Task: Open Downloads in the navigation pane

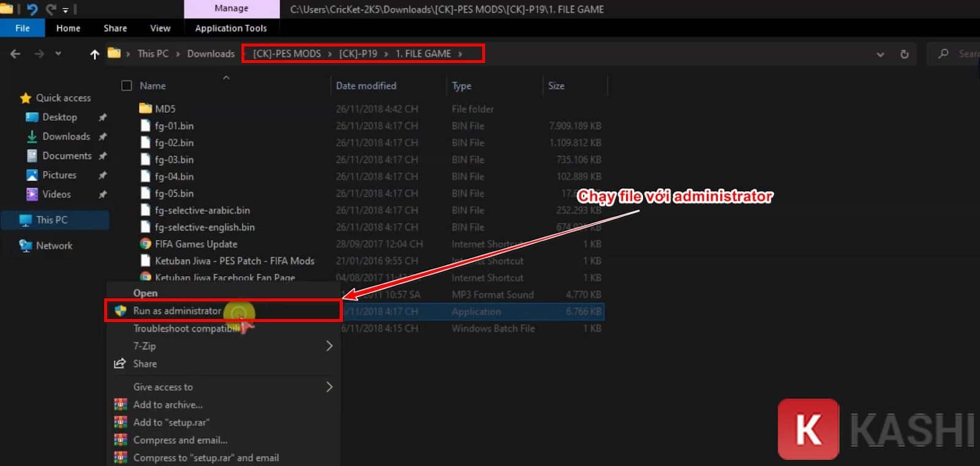Action: click(x=66, y=137)
